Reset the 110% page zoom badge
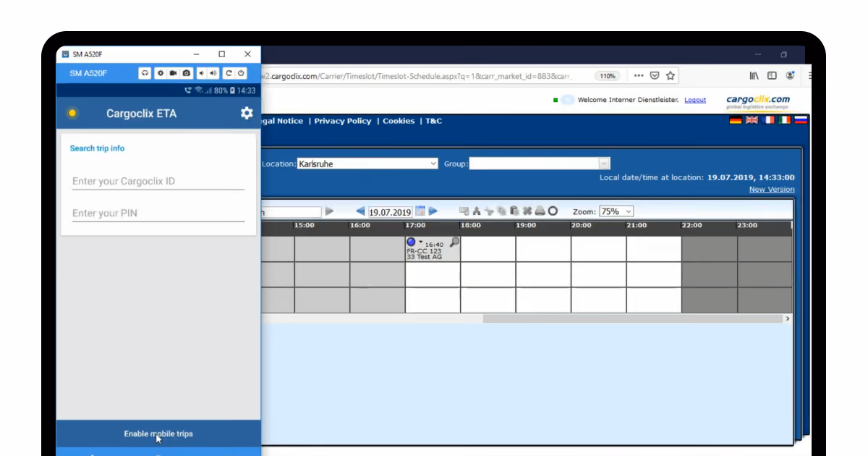 [608, 76]
